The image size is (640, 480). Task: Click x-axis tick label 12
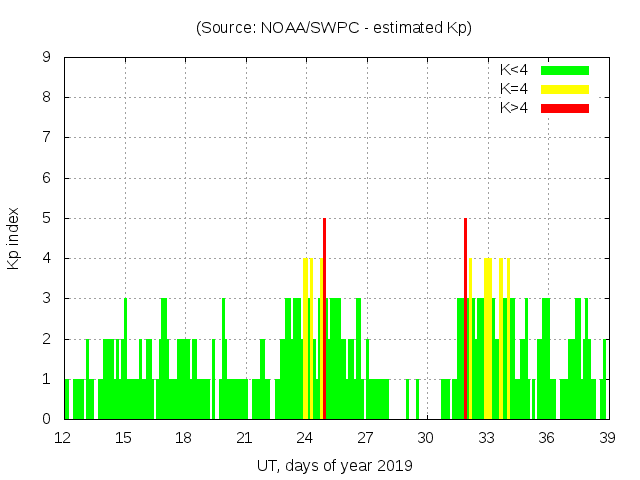coord(63,438)
